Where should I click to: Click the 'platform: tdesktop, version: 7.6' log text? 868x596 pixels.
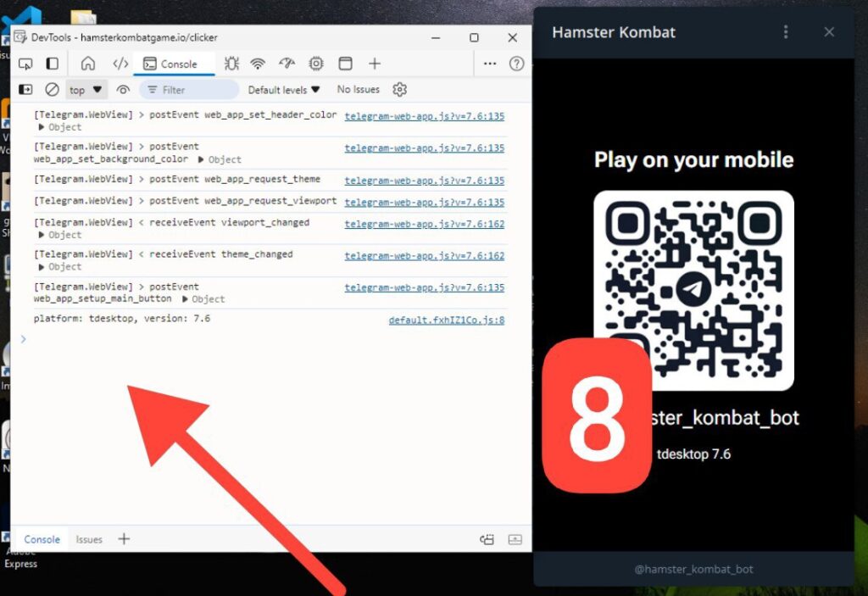click(122, 319)
